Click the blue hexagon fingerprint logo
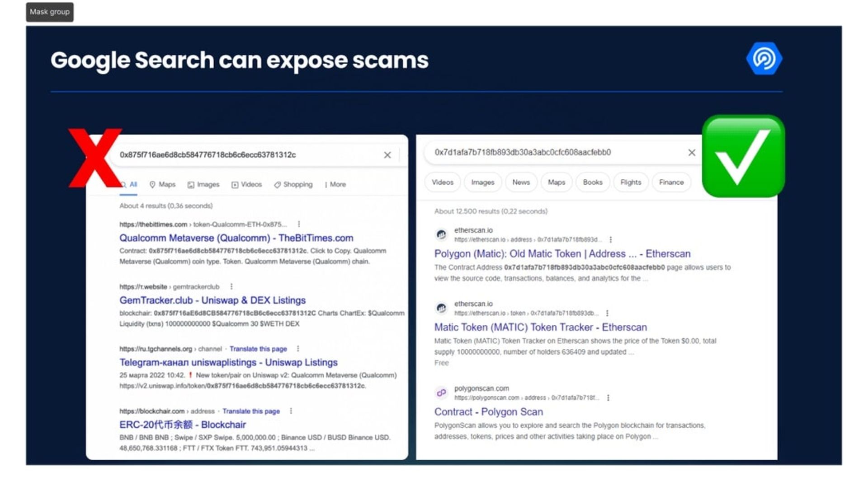 pos(764,59)
